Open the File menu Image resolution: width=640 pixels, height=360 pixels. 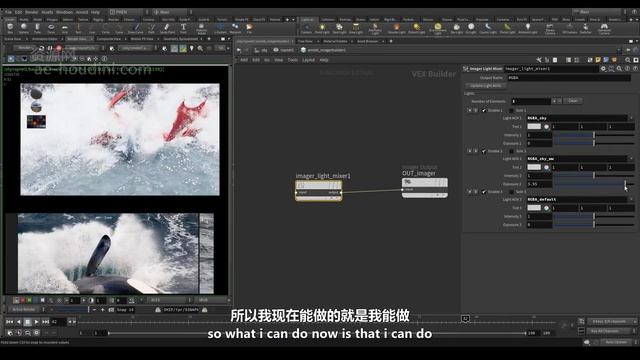pos(8,12)
